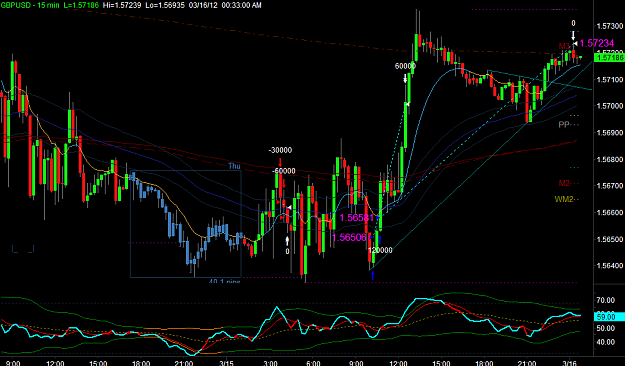Image resolution: width=625 pixels, height=366 pixels.
Task: Click the 120000 trade marker label
Action: [380, 250]
